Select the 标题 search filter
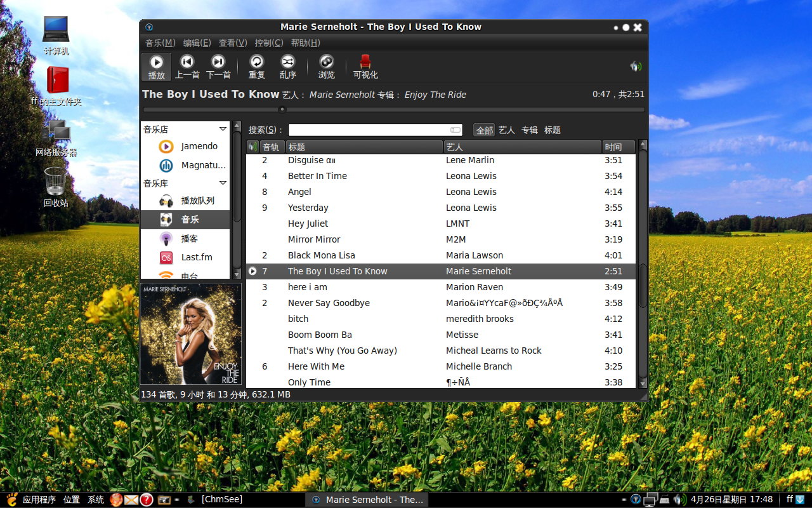Viewport: 812px width, 508px height. point(552,130)
